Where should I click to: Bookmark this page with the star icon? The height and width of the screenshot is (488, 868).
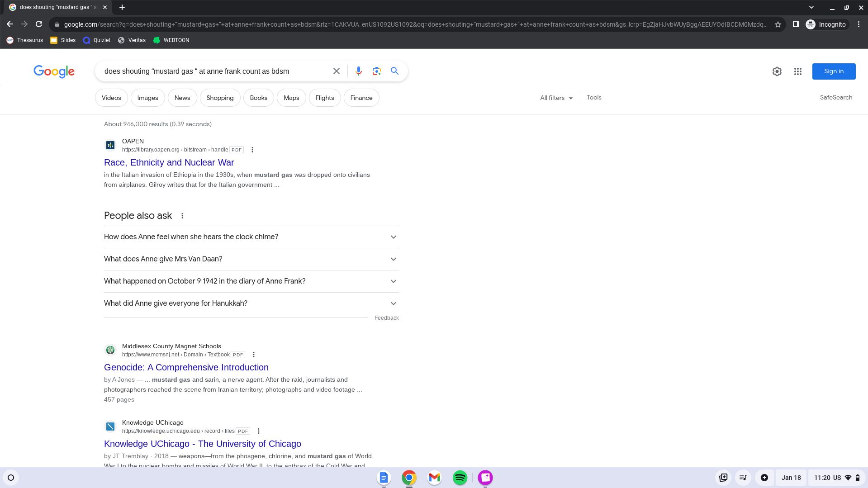coord(778,24)
